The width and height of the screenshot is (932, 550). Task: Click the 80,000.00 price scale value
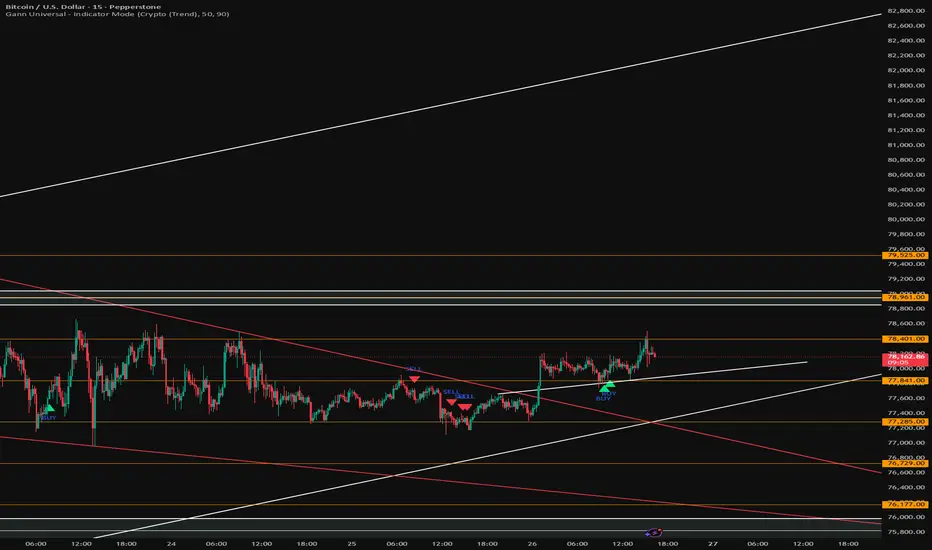906,219
